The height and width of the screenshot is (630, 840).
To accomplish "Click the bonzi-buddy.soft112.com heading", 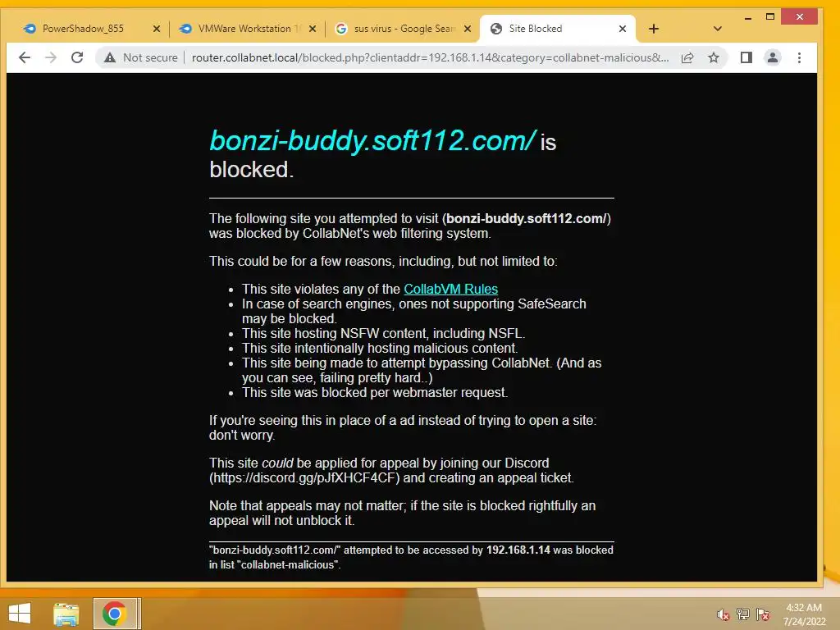I will 372,141.
